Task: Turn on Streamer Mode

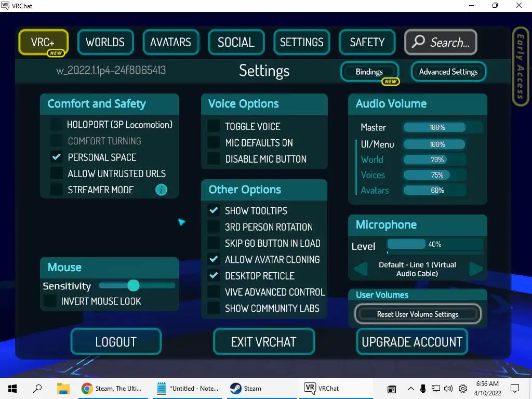Action: click(56, 190)
